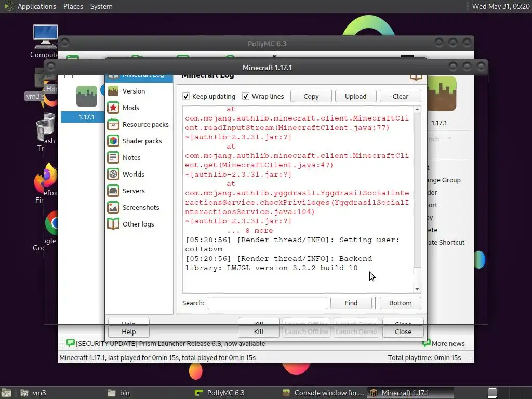Viewport: 532px width, 399px height.
Task: Click the news speech bubble icon
Action: (71, 343)
